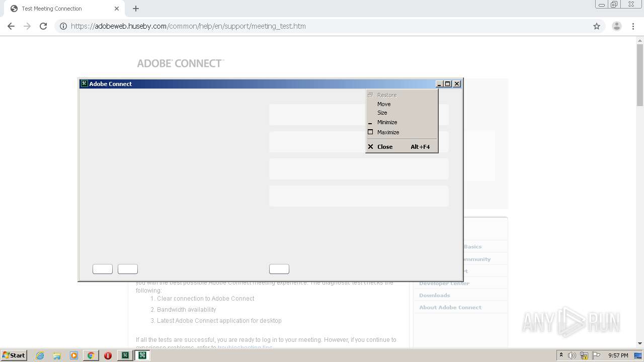Bookmark this page with the star icon
This screenshot has width=644, height=362.
(x=597, y=26)
